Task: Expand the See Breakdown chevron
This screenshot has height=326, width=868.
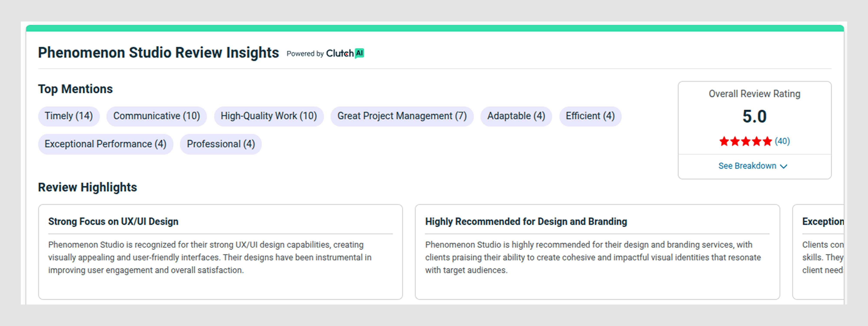Action: [784, 166]
